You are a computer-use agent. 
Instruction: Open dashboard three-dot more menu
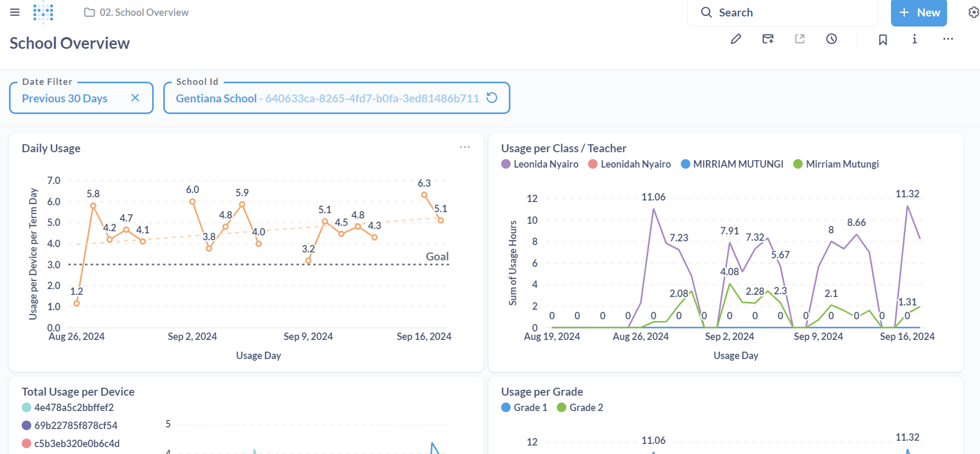[x=948, y=39]
